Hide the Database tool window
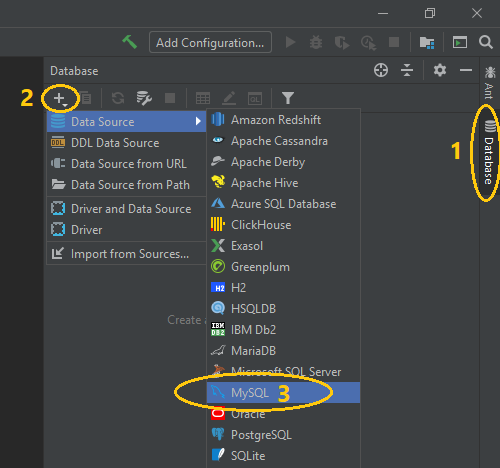 (x=466, y=70)
